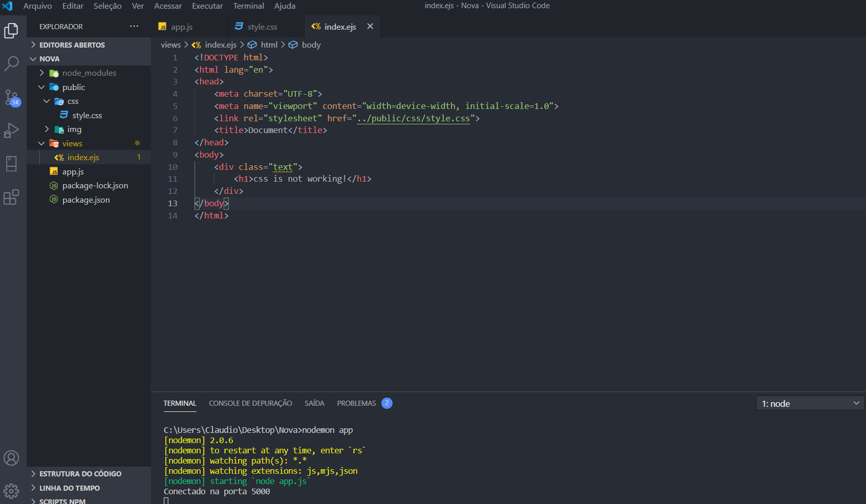
Task: Open style.css in the explorer tree
Action: (89, 115)
